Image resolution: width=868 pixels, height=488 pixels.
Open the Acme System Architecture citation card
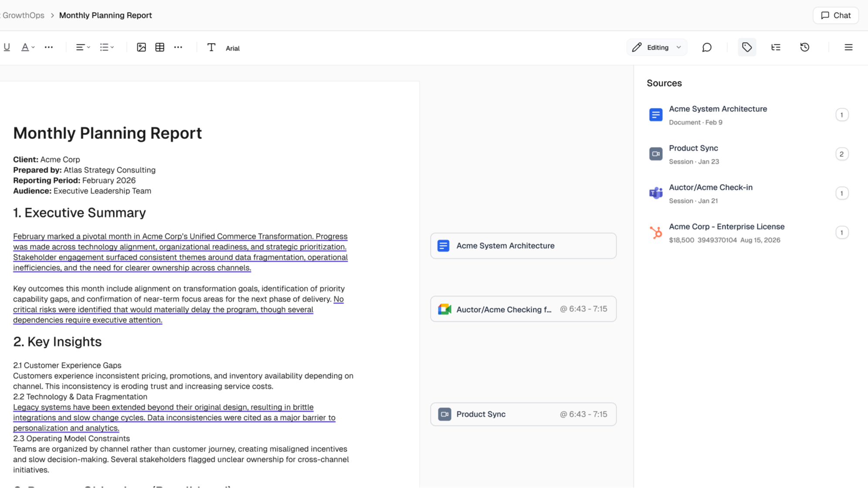pos(523,246)
